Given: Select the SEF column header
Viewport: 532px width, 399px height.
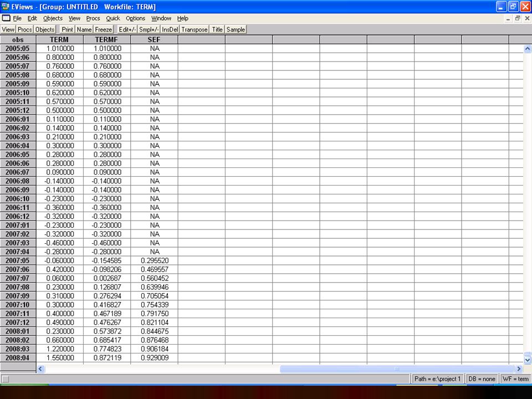Looking at the screenshot, I should pyautogui.click(x=155, y=40).
